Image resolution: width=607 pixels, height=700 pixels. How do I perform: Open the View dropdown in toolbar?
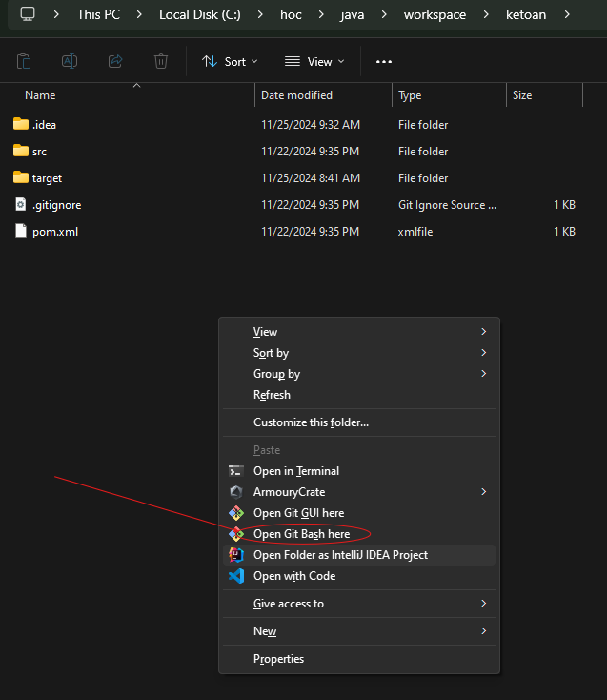(x=314, y=61)
